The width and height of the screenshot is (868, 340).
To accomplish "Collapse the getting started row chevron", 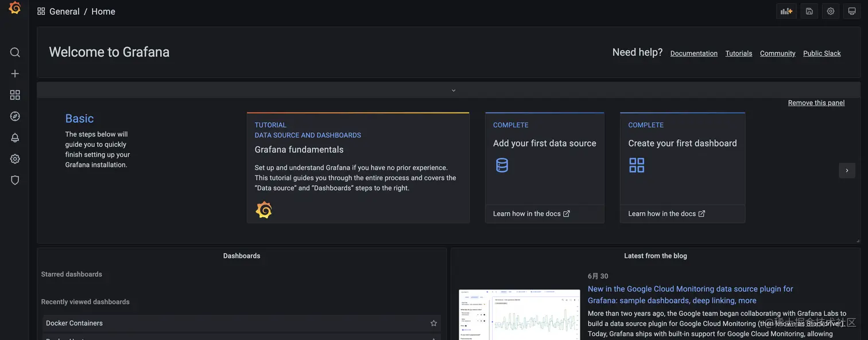I will point(454,90).
